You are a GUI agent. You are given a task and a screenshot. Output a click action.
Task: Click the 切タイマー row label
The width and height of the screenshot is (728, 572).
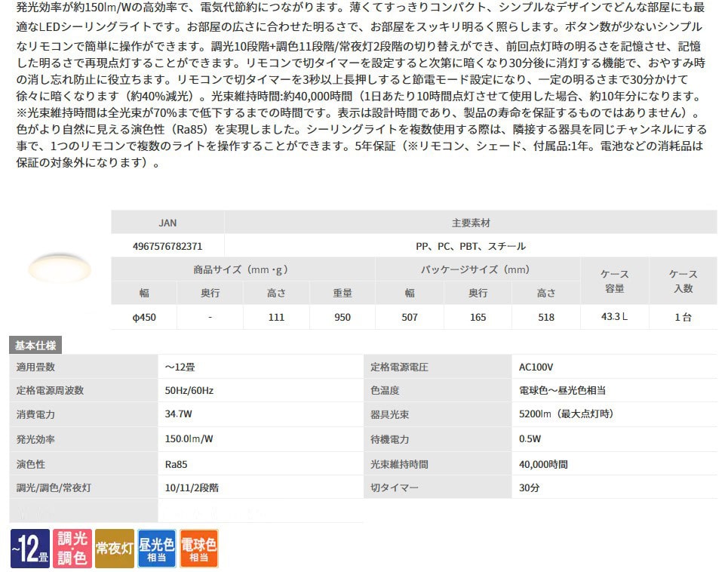pos(394,487)
